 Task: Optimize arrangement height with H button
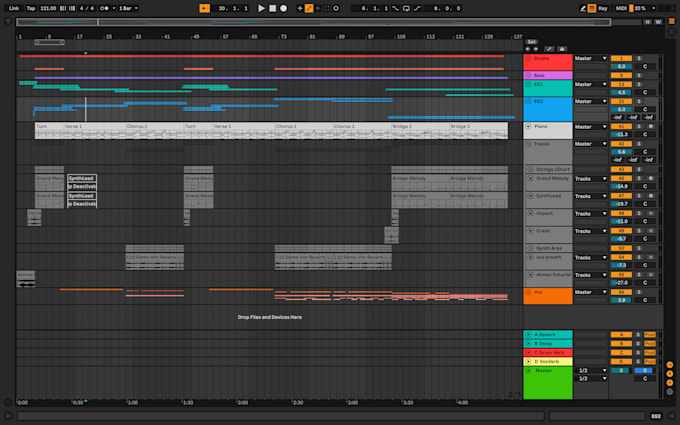tap(647, 22)
